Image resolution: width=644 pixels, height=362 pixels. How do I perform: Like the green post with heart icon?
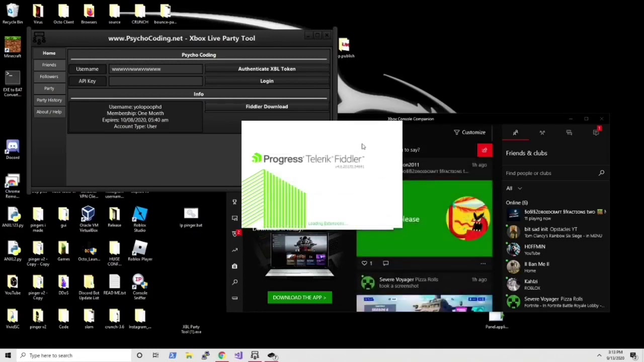pos(364,263)
